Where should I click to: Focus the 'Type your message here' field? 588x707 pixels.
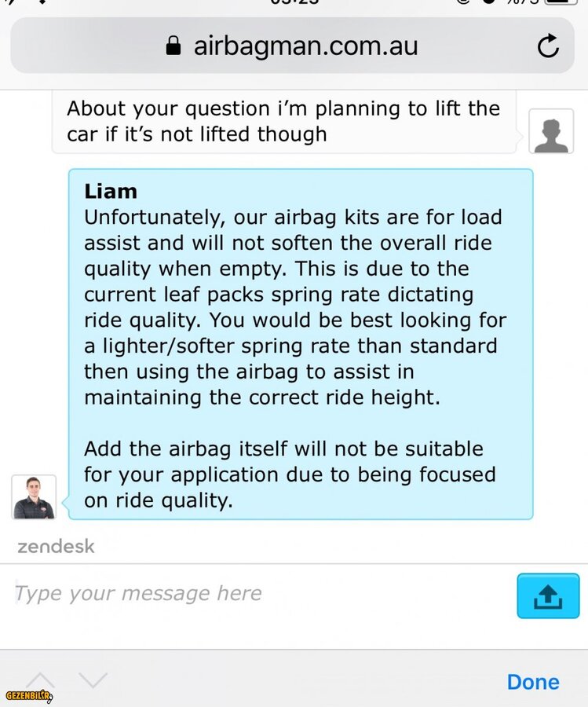(x=261, y=593)
